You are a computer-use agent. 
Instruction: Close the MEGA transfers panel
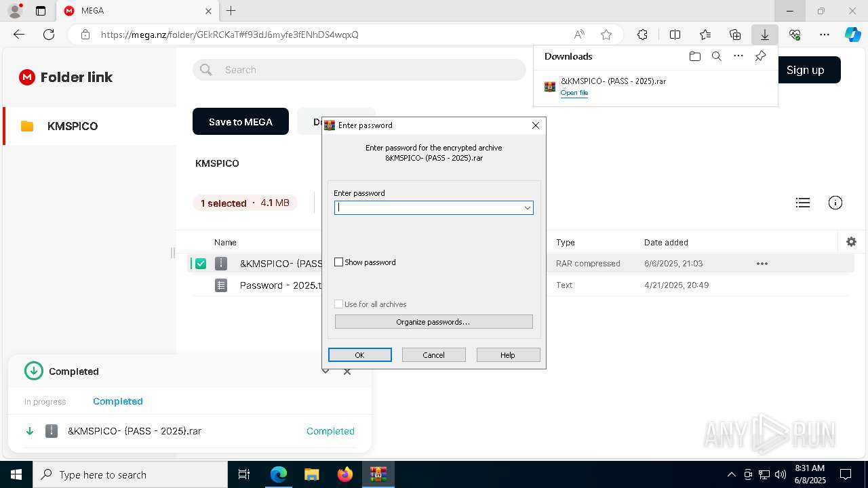pos(347,371)
